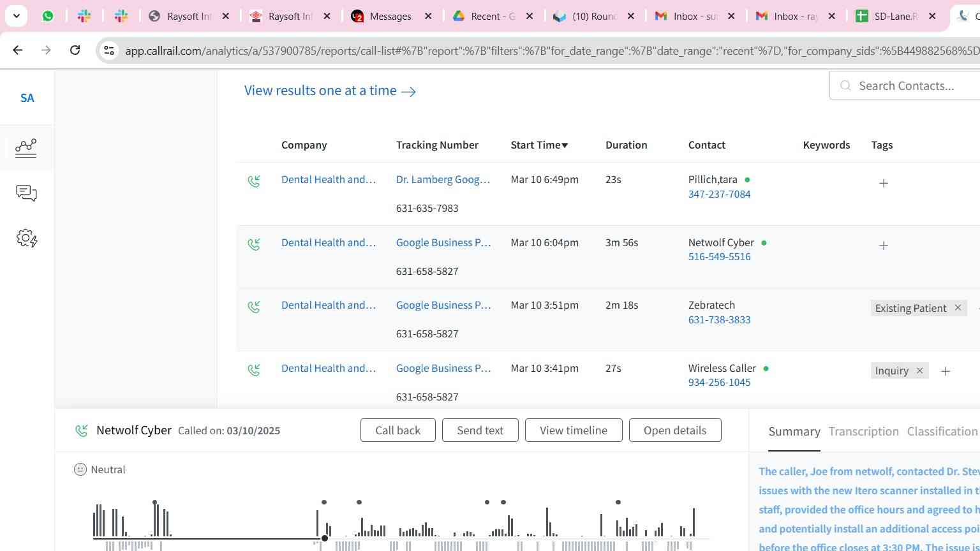
Task: Click the browser forward arrow
Action: point(46,50)
